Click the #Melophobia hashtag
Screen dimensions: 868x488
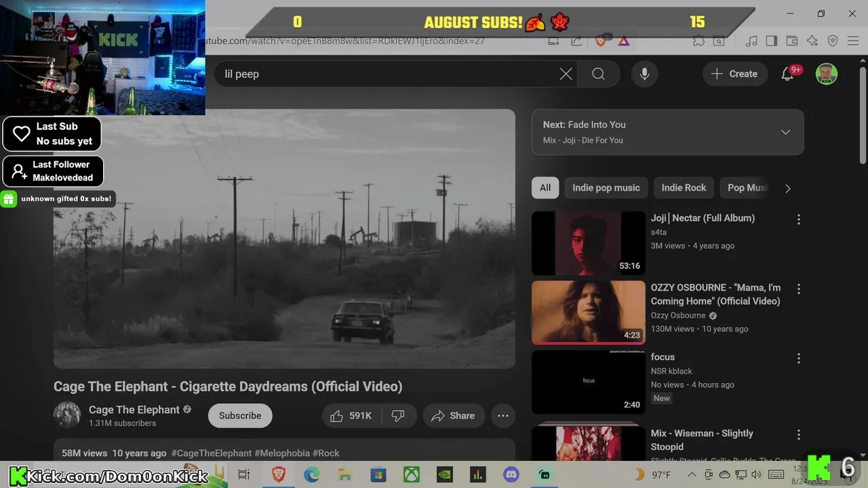click(x=282, y=453)
